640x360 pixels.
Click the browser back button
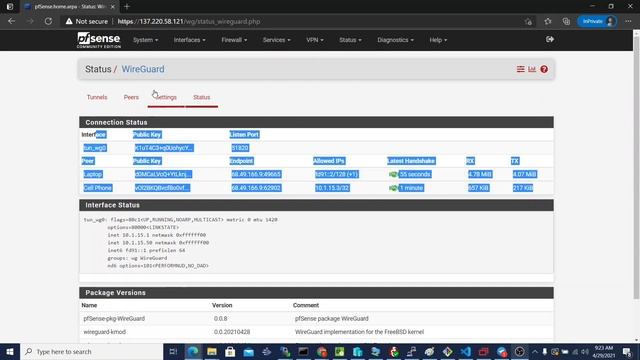pyautogui.click(x=11, y=21)
